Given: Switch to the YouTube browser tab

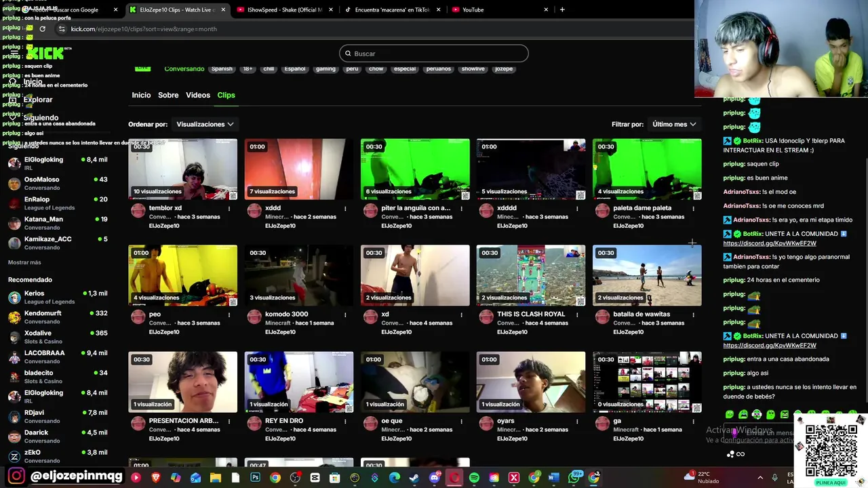Looking at the screenshot, I should point(500,9).
